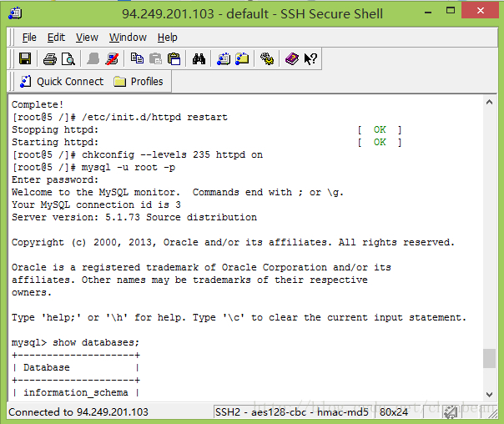
Task: Open the Help book icon
Action: (292, 58)
